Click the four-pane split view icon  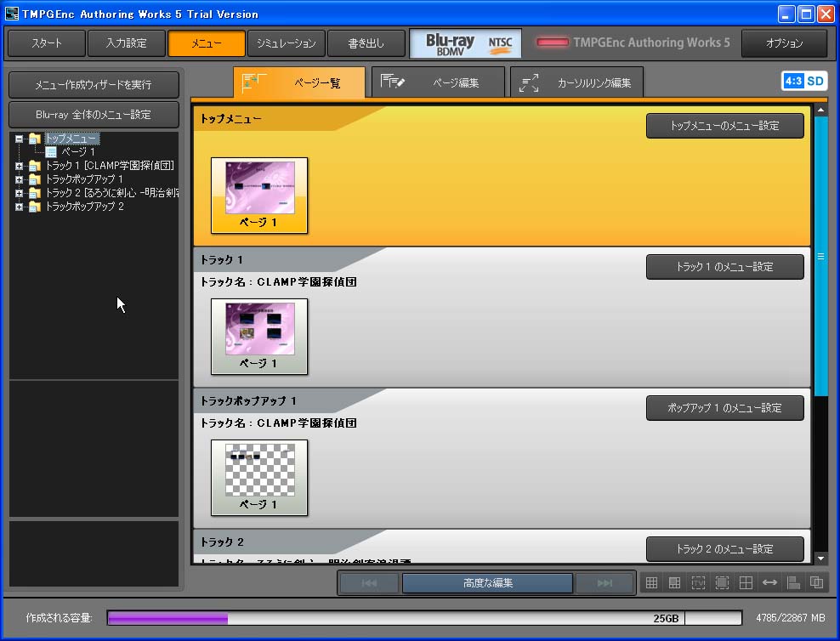click(746, 583)
